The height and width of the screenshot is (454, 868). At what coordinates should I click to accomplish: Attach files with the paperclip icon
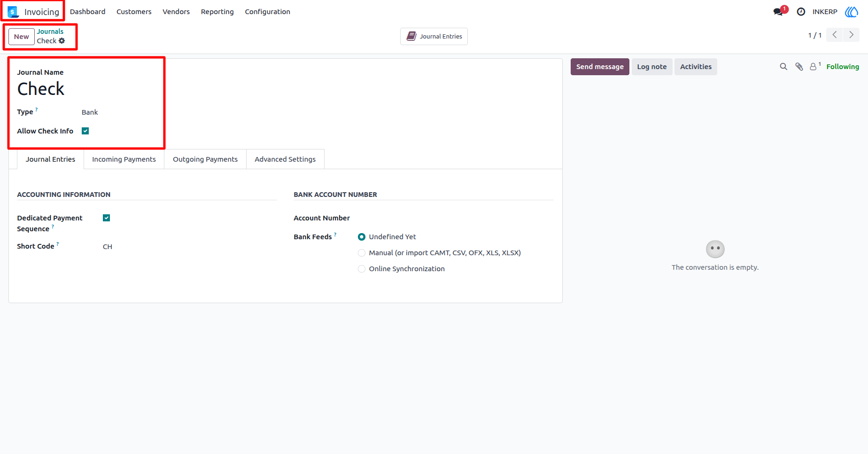coord(799,67)
